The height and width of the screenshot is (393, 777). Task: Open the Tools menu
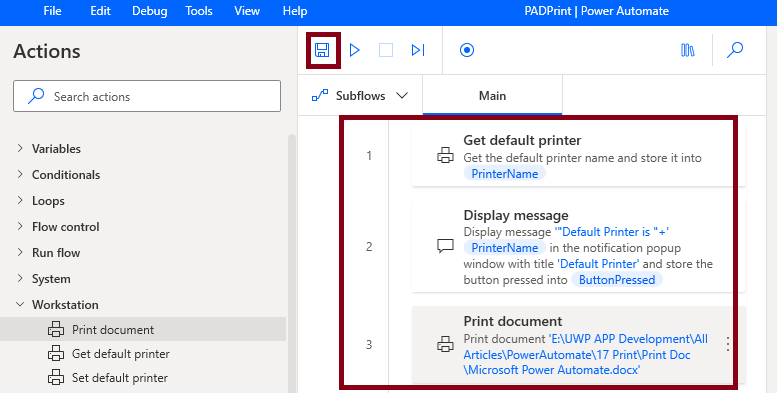(199, 11)
